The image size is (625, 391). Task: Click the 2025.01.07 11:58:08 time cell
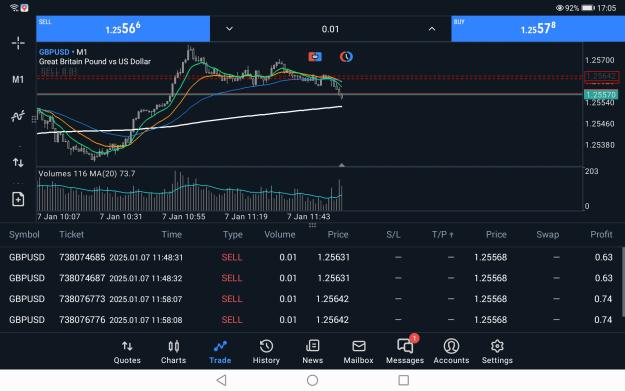point(146,320)
